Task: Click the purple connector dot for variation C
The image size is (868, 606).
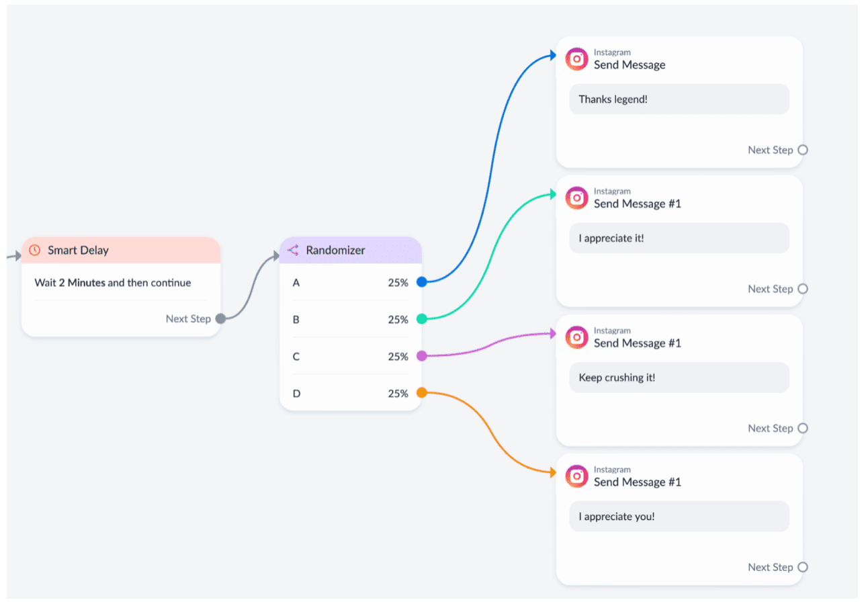Action: 421,356
